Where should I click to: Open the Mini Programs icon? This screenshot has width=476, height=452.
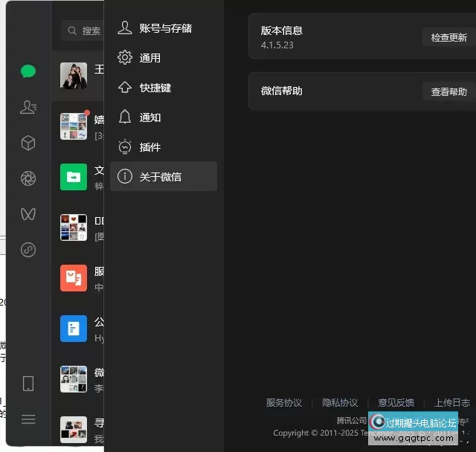(x=28, y=250)
